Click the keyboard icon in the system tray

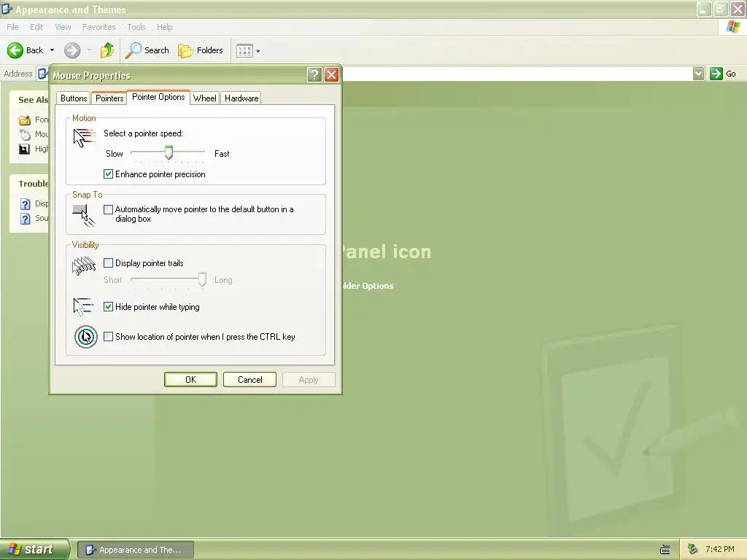(665, 550)
